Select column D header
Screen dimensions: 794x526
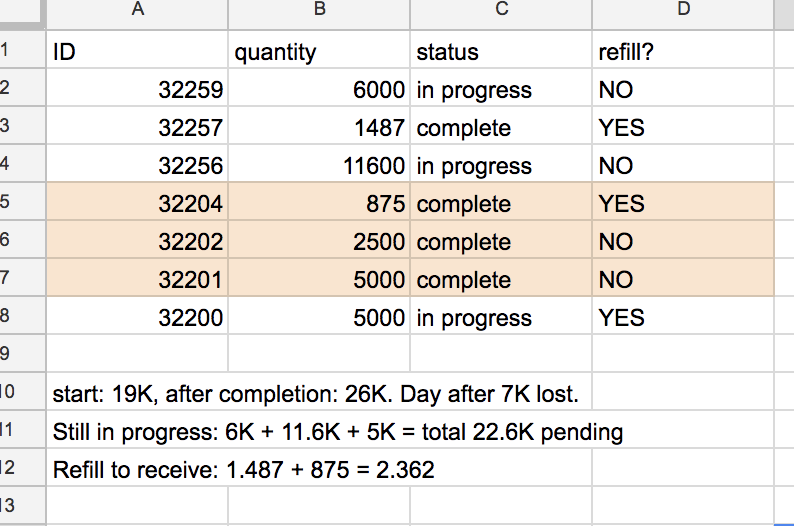[683, 14]
